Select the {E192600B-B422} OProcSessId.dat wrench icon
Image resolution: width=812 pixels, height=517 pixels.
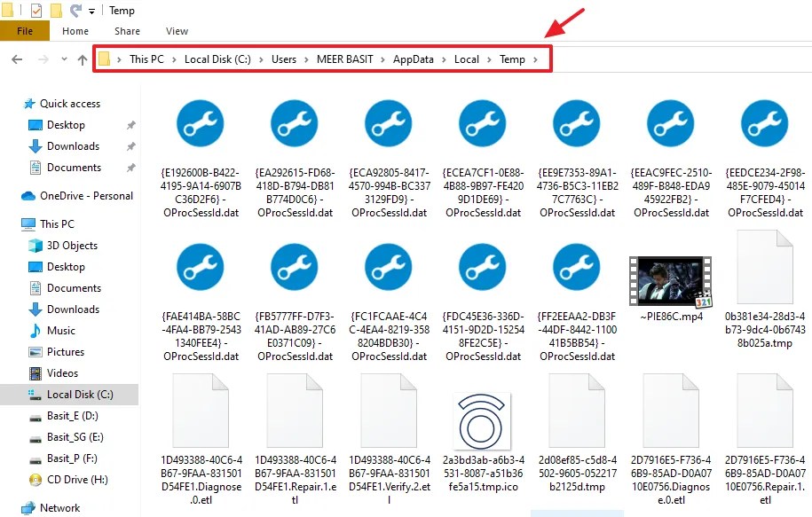(200, 123)
